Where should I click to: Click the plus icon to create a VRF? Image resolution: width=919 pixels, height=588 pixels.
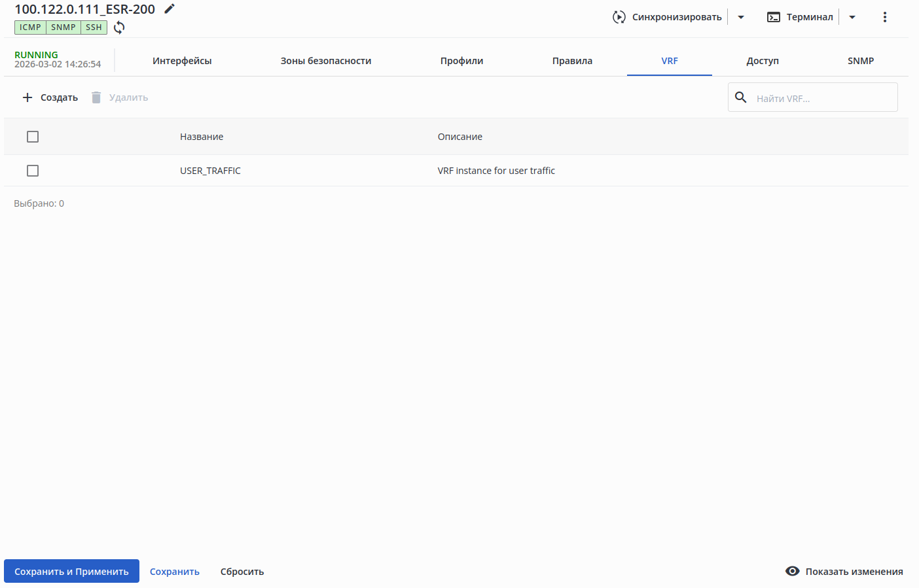27,97
